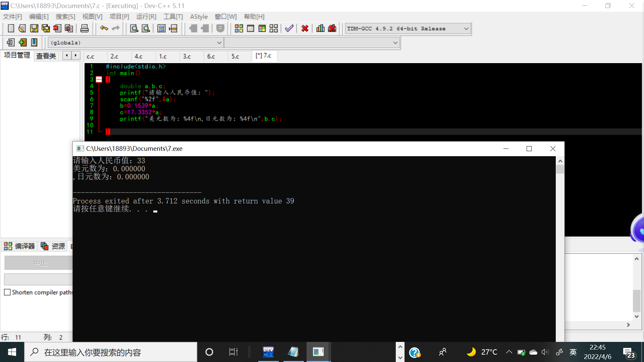Click the Go to bookmark green-plus icon
Image resolution: width=644 pixels, height=362 pixels.
(x=22, y=43)
